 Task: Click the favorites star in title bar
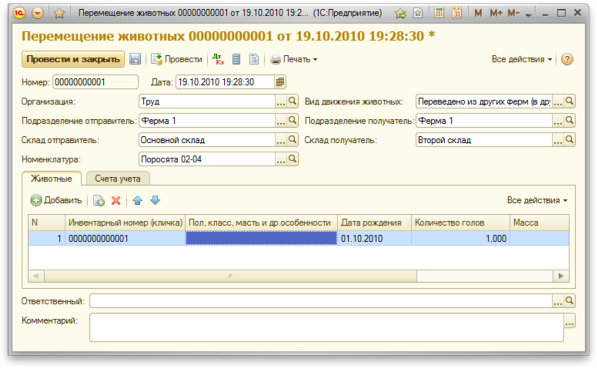[x=59, y=13]
